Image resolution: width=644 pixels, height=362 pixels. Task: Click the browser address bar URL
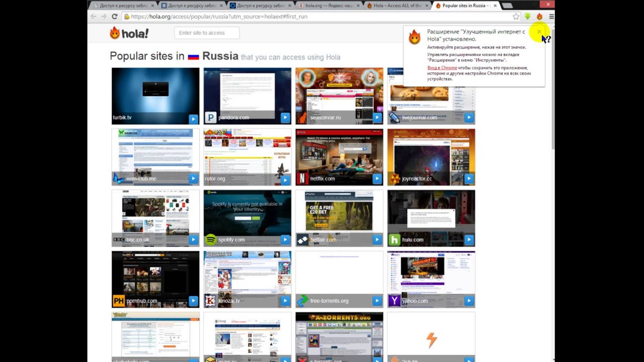coord(219,17)
